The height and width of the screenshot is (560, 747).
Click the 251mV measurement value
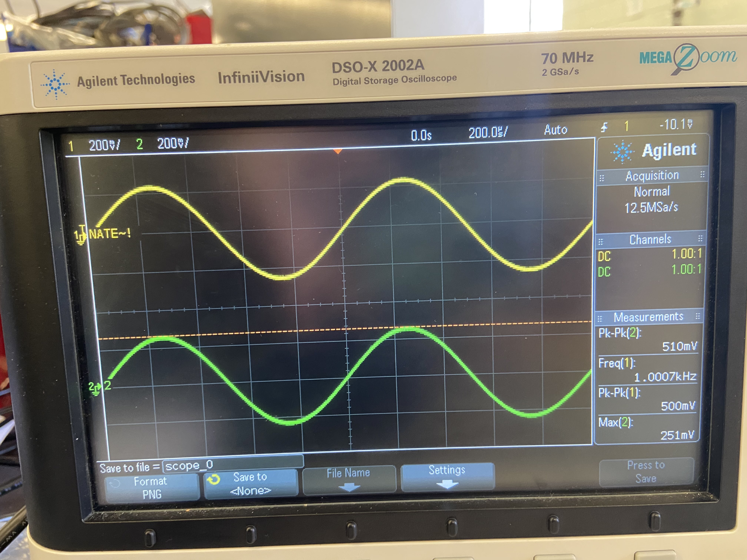pos(677,435)
